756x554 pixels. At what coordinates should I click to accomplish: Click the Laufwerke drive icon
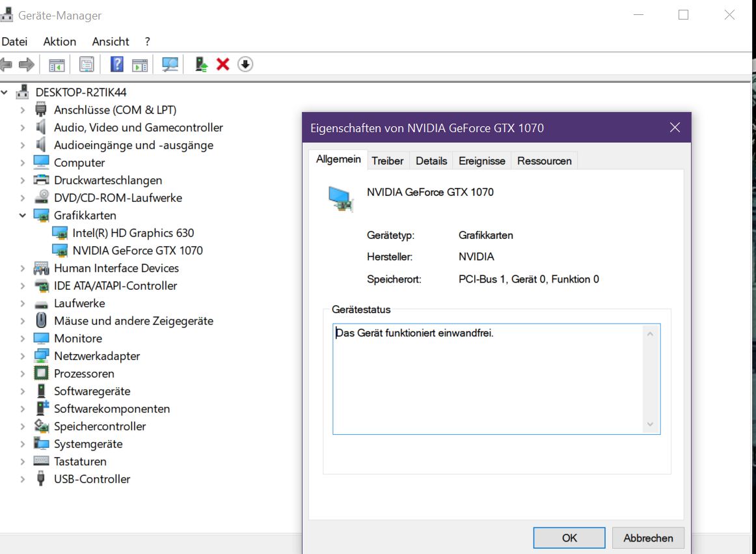click(x=42, y=305)
